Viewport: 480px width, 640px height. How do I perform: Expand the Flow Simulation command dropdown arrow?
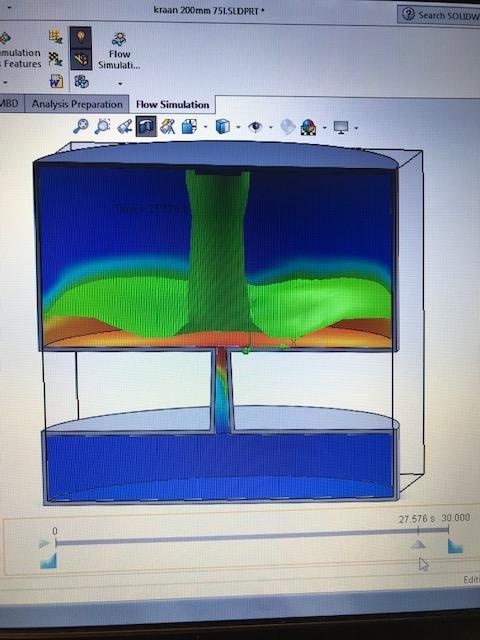[x=120, y=84]
